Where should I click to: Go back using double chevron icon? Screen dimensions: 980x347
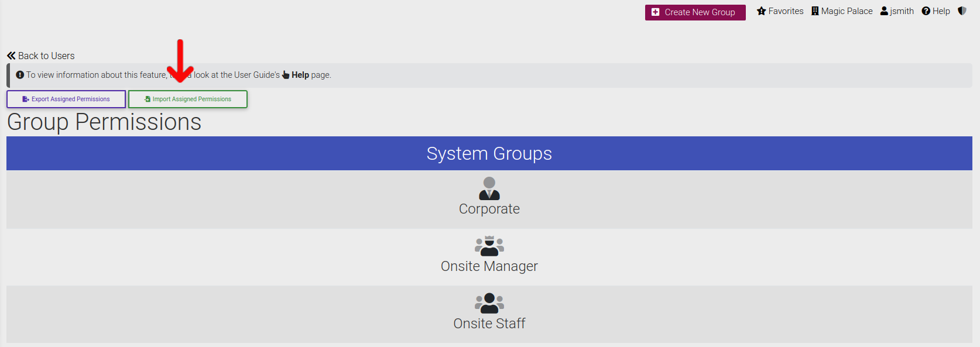(11, 56)
